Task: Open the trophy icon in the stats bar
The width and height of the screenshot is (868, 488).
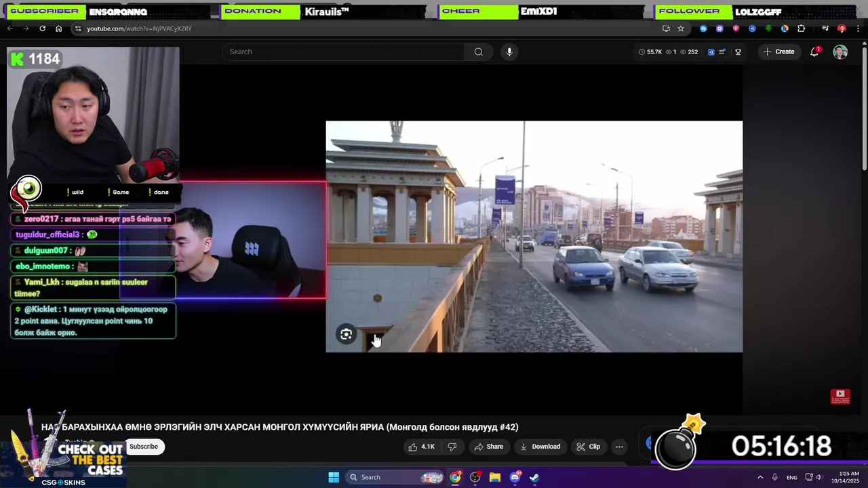Action: click(738, 52)
